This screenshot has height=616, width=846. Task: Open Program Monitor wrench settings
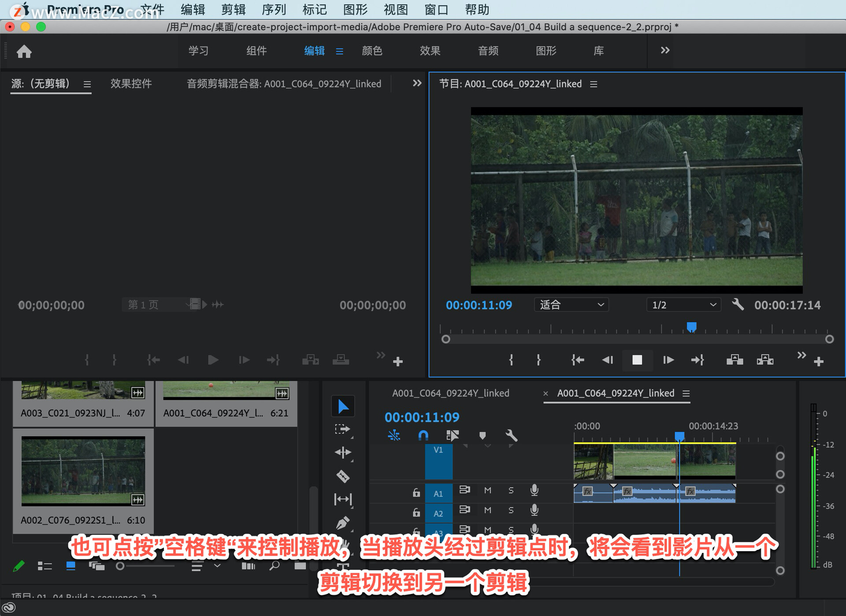click(738, 305)
